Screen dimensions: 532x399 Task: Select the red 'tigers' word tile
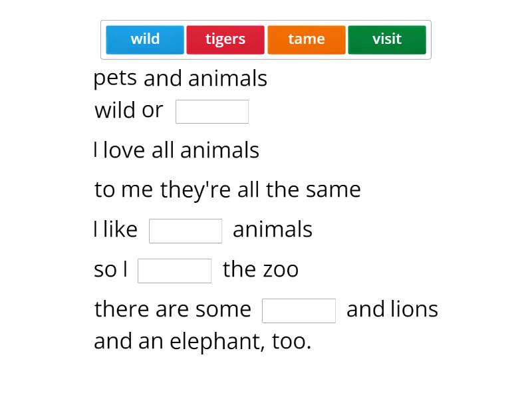click(x=225, y=39)
